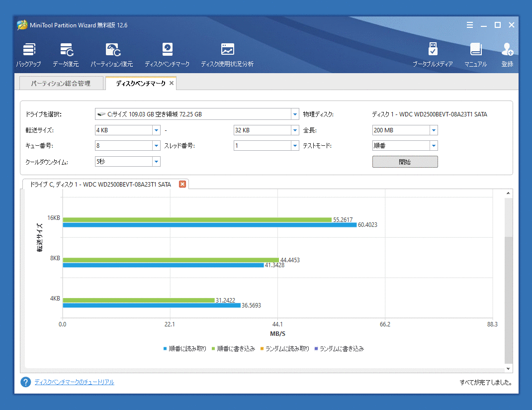Open ディスク使用状況分析 space analyzer
This screenshot has height=410, width=532.
[x=227, y=55]
